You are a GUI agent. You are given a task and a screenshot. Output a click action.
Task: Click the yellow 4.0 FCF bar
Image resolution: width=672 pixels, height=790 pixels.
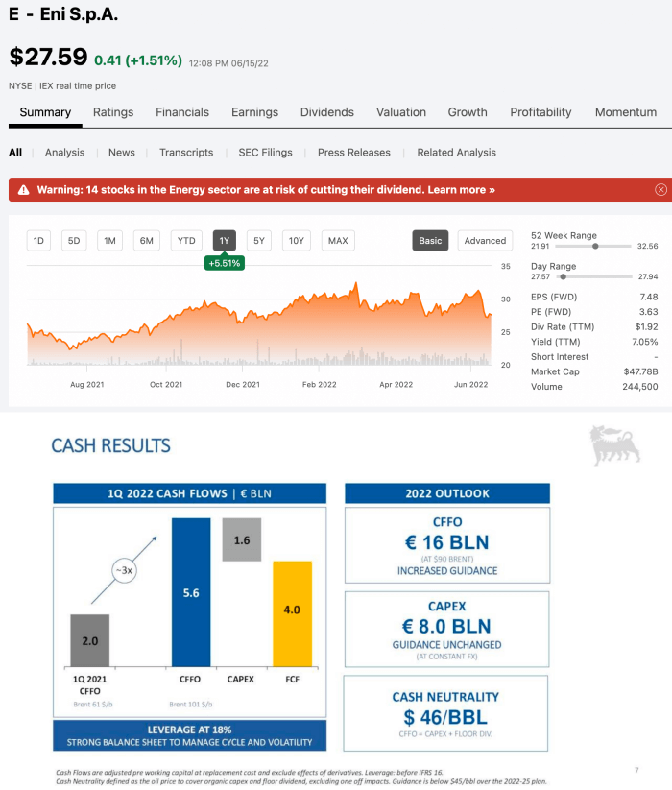coord(292,614)
